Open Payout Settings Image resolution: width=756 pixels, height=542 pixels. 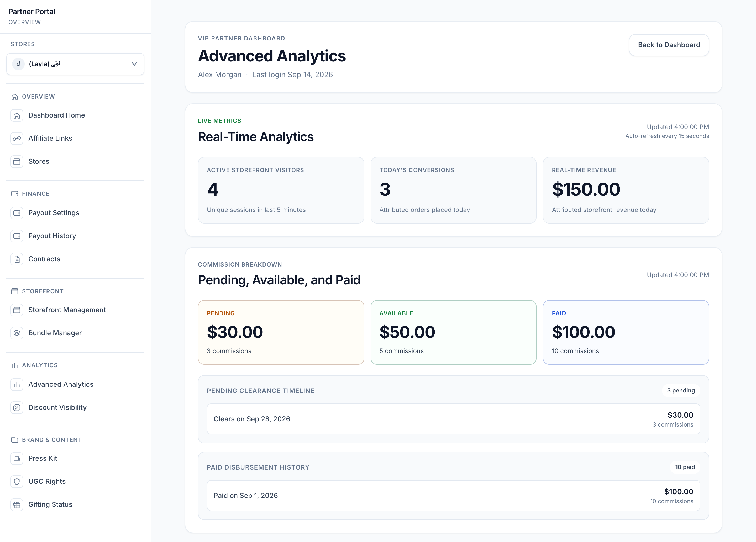pos(75,213)
